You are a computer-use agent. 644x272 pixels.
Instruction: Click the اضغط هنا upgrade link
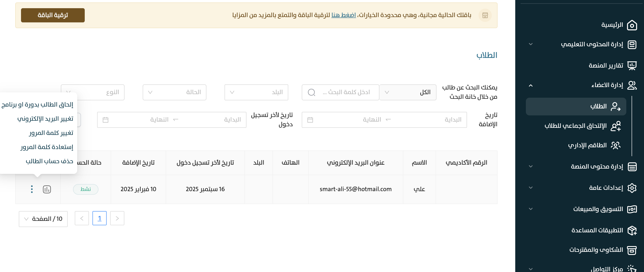[x=343, y=15]
